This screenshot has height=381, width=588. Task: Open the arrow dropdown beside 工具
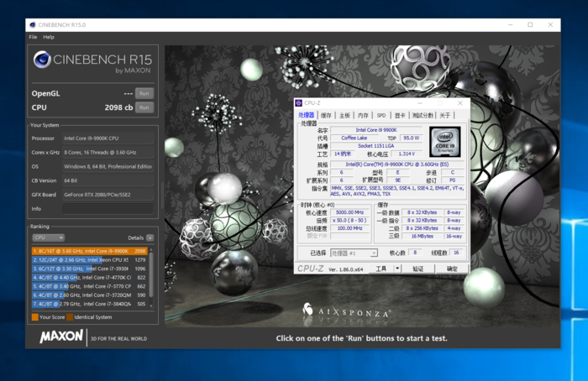(x=397, y=269)
